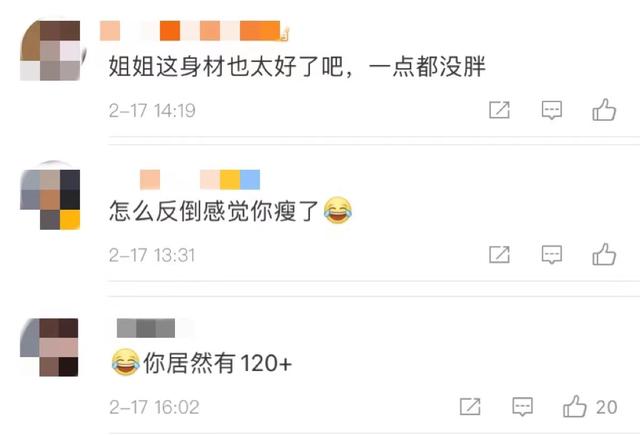Image resolution: width=640 pixels, height=435 pixels.
Task: Open the second commenter's avatar
Action: coord(51,199)
